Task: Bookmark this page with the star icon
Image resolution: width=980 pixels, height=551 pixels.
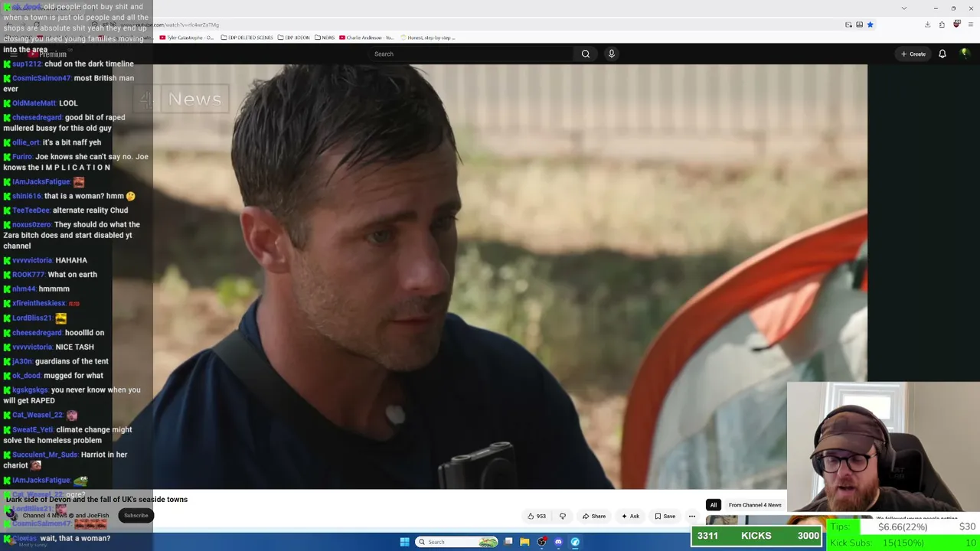Action: pyautogui.click(x=871, y=24)
